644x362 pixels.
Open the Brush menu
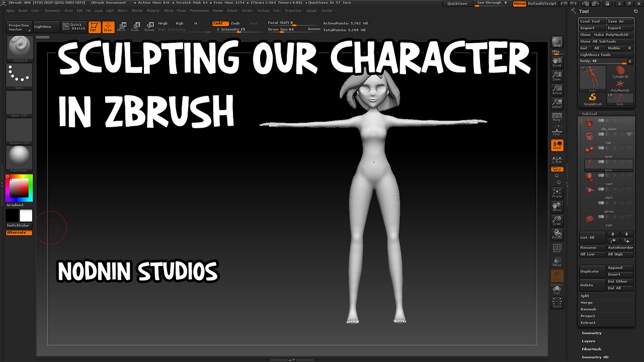(x=23, y=11)
